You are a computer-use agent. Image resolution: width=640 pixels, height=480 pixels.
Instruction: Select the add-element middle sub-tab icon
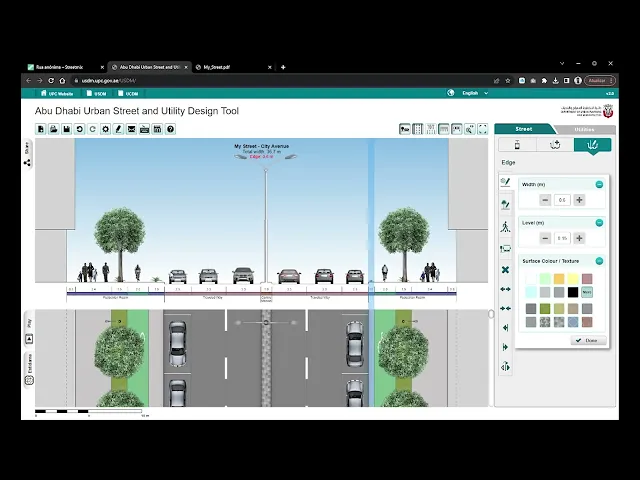[x=555, y=145]
